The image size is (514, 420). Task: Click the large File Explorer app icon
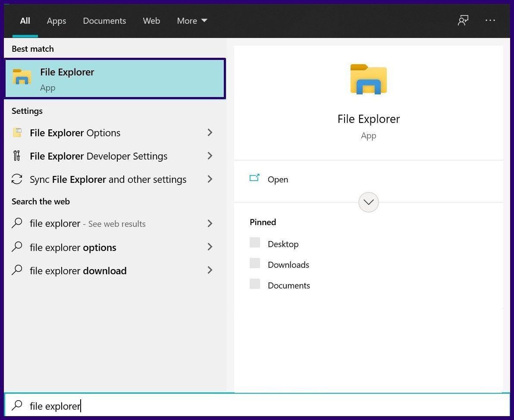pos(369,79)
